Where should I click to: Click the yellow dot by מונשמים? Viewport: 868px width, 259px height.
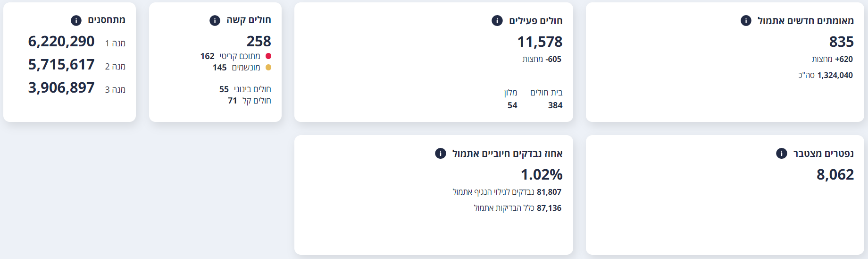tap(268, 68)
